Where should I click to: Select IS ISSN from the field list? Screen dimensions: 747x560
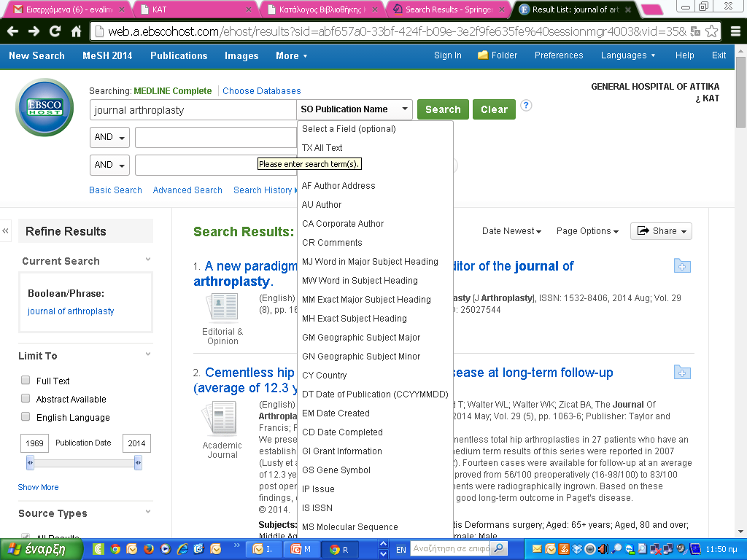[x=375, y=508]
